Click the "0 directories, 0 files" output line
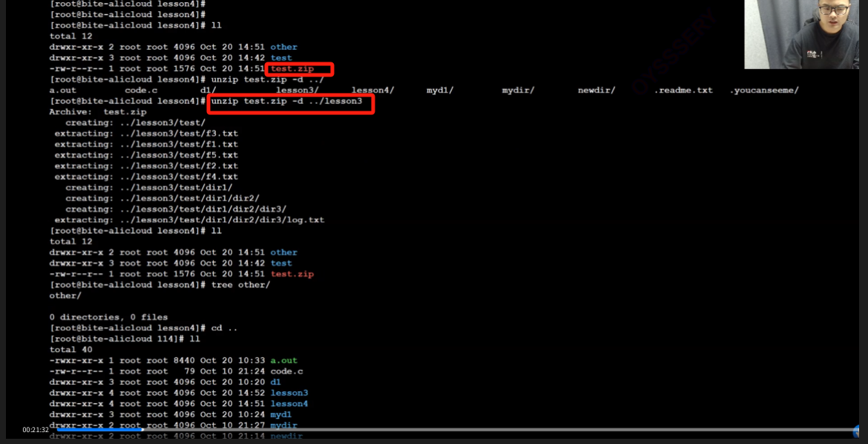 [108, 317]
